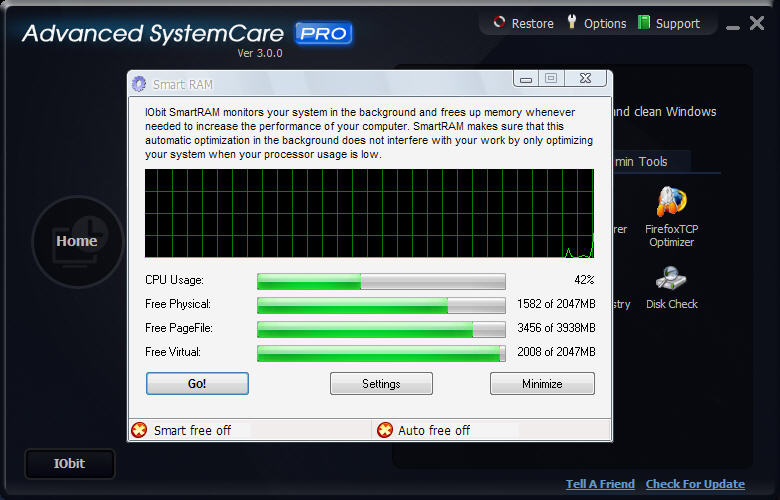Click the Advanced SystemCare title text
The height and width of the screenshot is (500, 780).
click(153, 34)
